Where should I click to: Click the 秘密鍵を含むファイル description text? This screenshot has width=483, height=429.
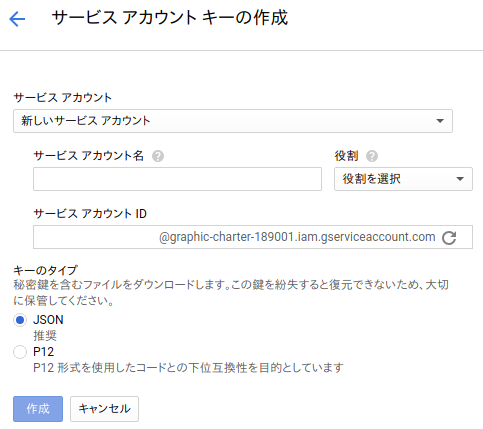(231, 293)
